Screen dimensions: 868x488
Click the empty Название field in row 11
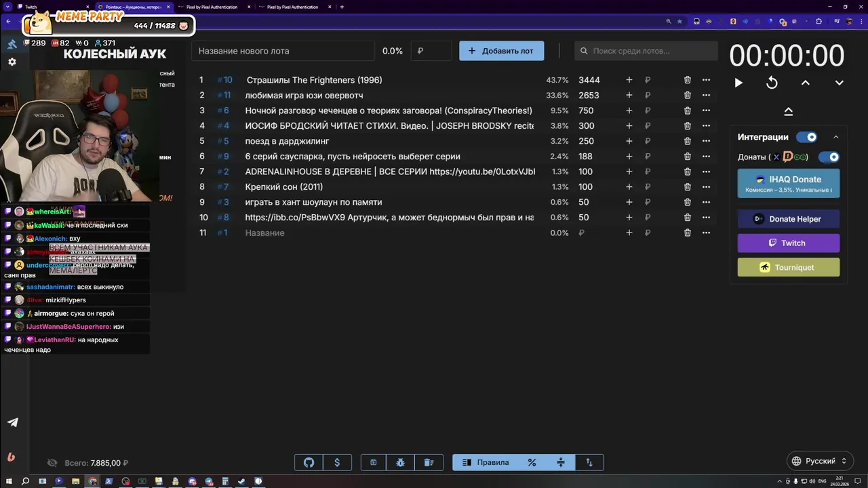pyautogui.click(x=390, y=232)
